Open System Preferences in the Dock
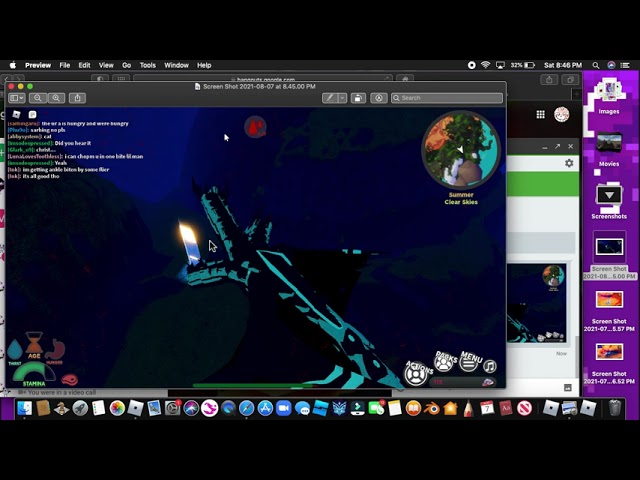 pos(172,408)
